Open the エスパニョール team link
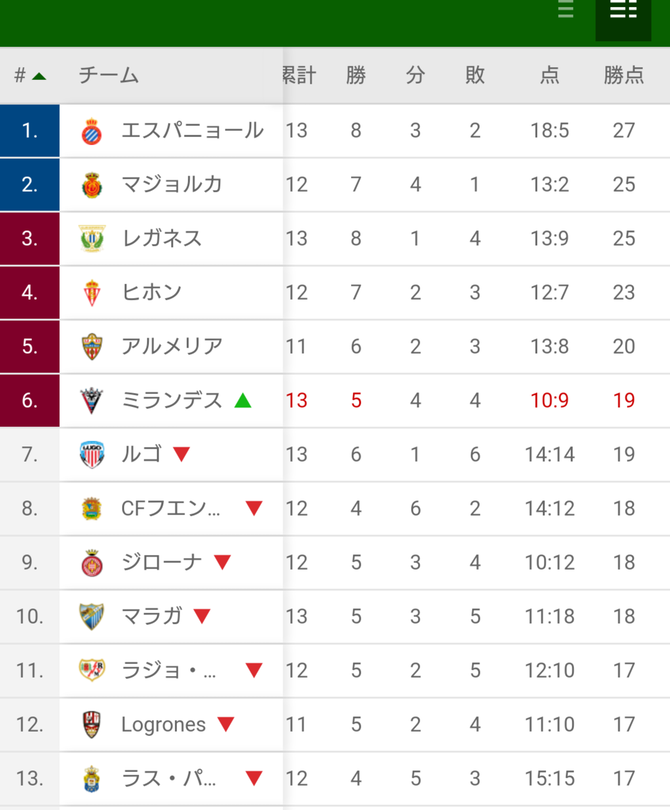 pyautogui.click(x=192, y=131)
